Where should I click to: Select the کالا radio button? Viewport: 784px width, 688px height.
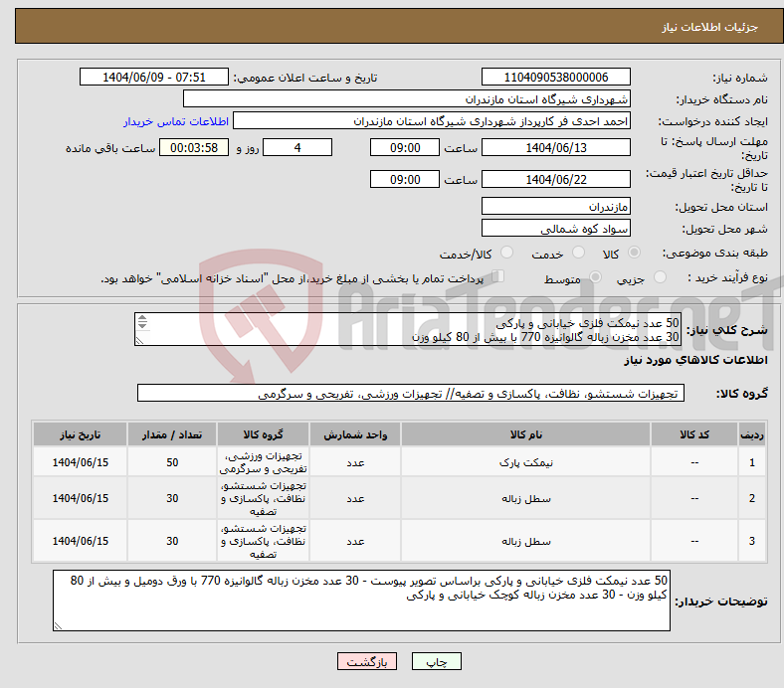pos(634,253)
